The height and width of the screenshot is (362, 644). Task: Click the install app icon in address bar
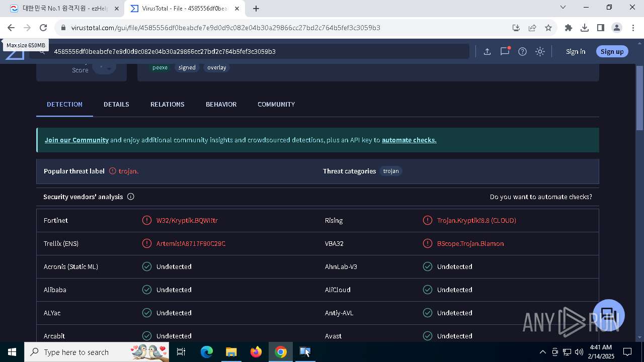(x=516, y=28)
